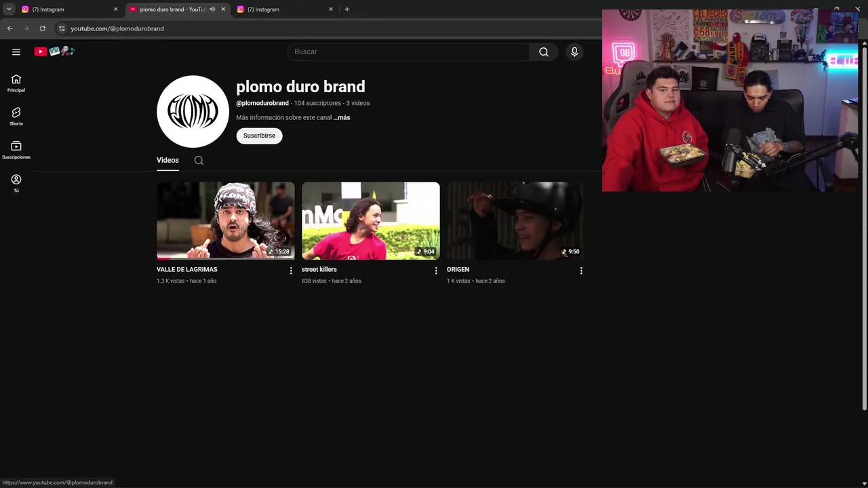Open the tab search dropdown arrow
868x488 pixels.
click(9, 9)
